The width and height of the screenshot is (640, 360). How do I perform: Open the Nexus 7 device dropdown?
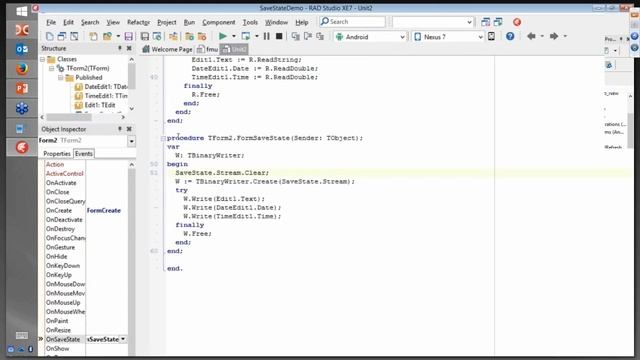480,37
